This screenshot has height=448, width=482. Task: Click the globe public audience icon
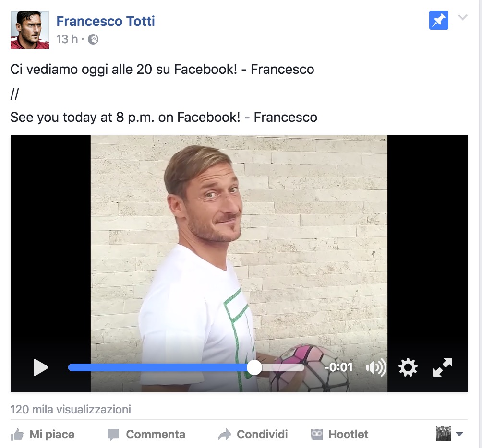tap(93, 39)
